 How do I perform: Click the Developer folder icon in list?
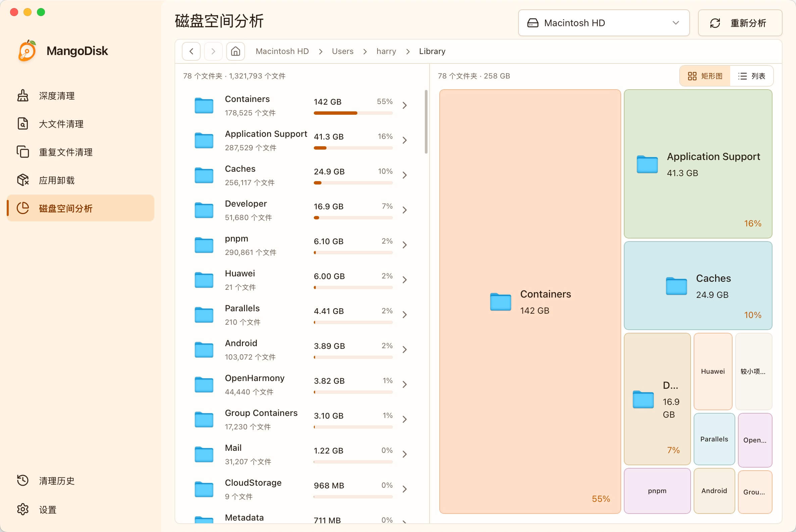[204, 210]
